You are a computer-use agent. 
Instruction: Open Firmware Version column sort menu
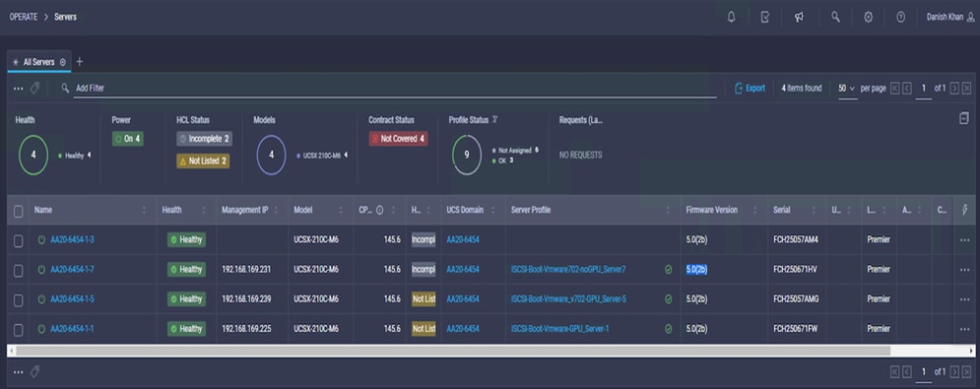tap(755, 210)
